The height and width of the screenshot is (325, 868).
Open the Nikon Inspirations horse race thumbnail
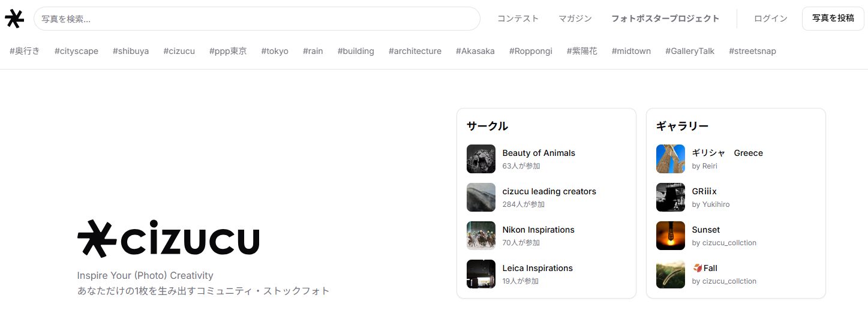[x=481, y=236]
